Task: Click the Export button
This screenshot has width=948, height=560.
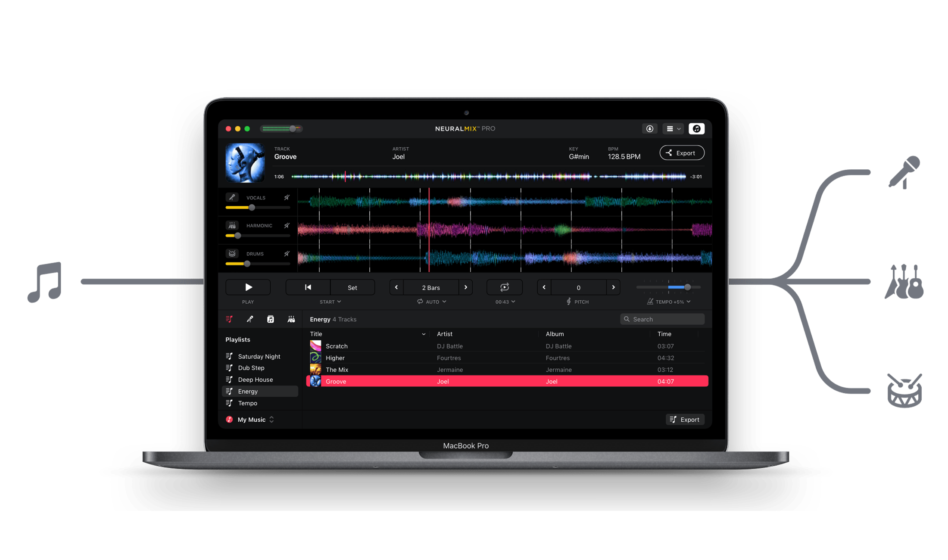Action: coord(681,153)
